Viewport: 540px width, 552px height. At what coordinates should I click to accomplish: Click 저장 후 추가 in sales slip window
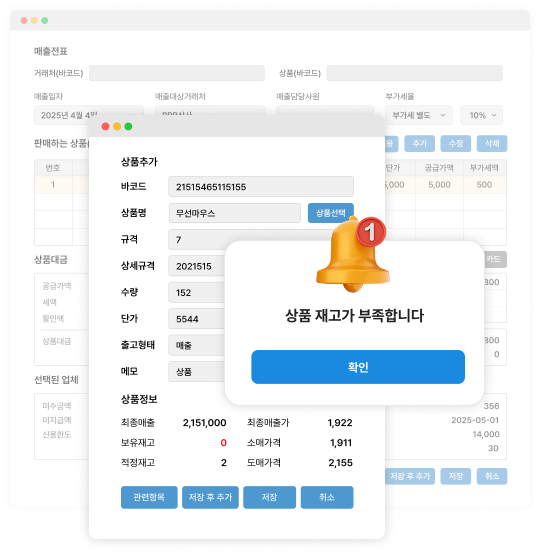tap(410, 476)
